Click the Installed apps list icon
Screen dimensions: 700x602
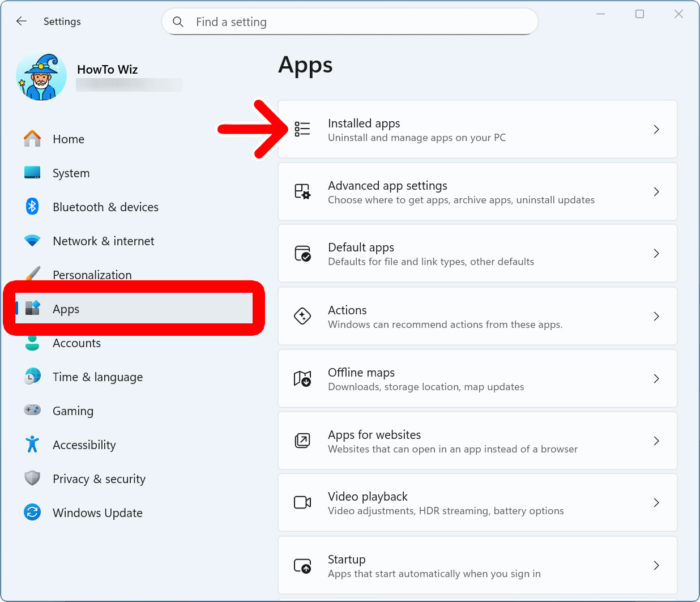(x=302, y=129)
